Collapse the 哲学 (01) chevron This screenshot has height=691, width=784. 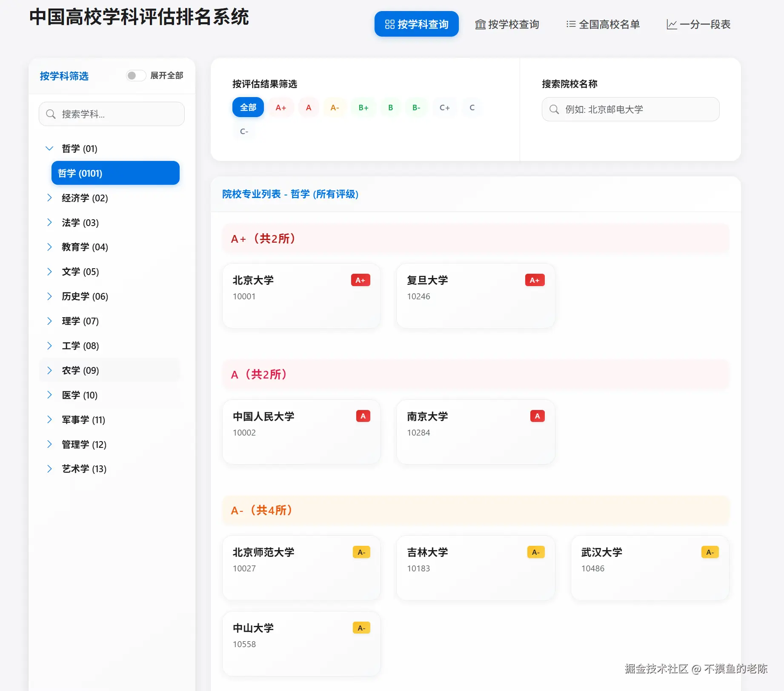[49, 149]
